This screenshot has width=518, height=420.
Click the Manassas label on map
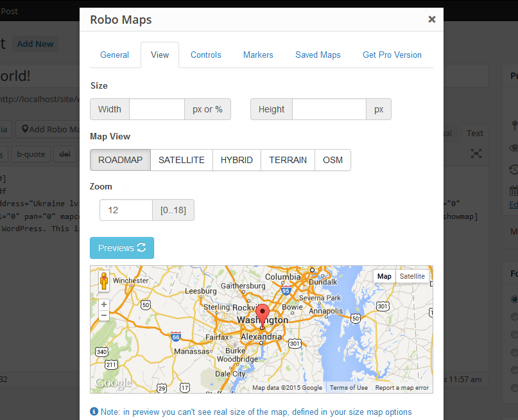[x=192, y=351]
